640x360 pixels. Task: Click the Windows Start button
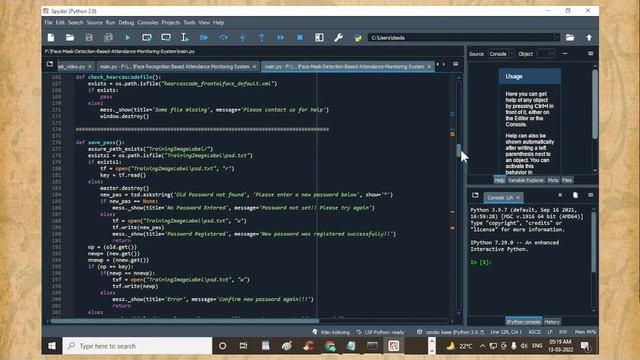[x=52, y=346]
